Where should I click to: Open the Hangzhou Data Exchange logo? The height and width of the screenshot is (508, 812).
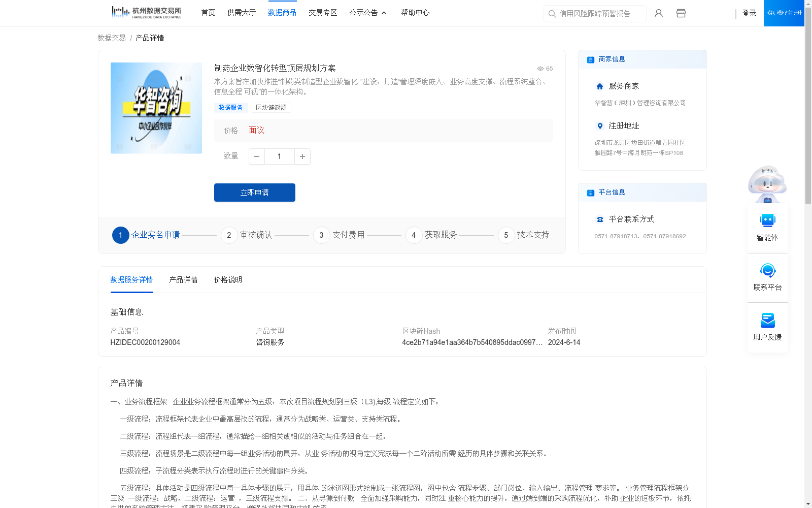(x=146, y=13)
